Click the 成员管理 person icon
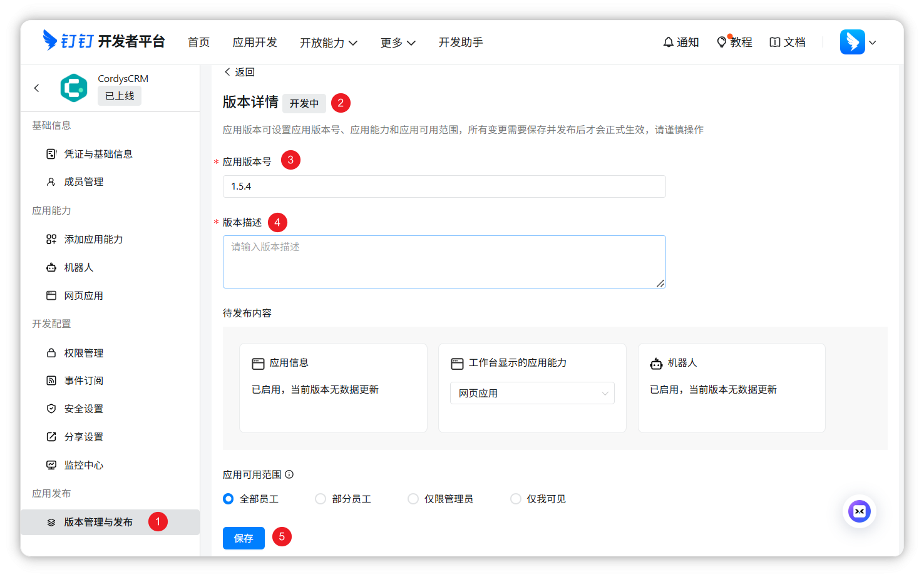Image resolution: width=924 pixels, height=577 pixels. coord(51,181)
